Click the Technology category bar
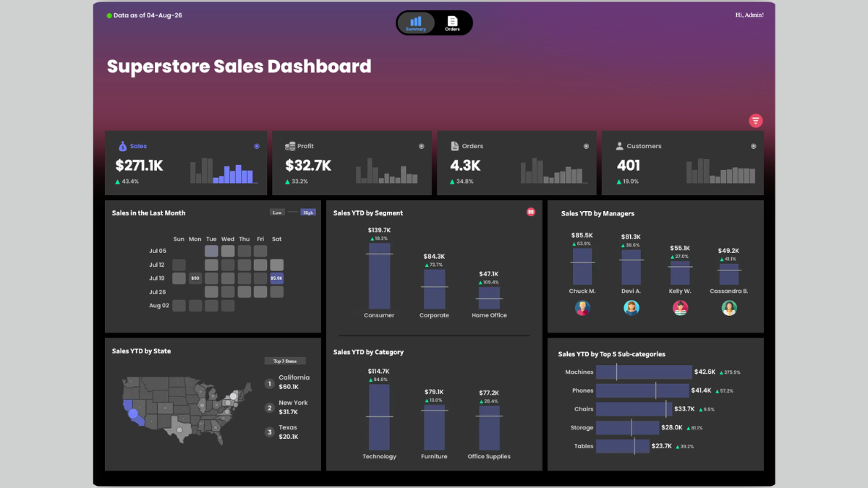868x488 pixels. (x=379, y=417)
